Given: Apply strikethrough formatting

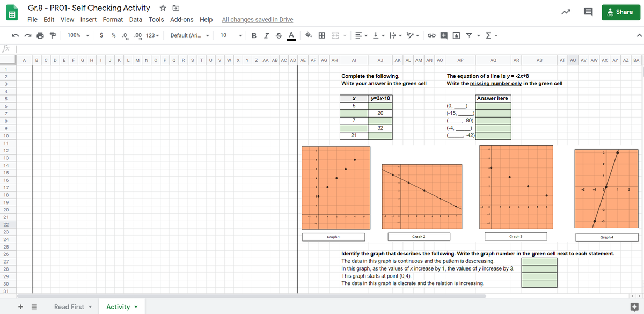Looking at the screenshot, I should [279, 35].
